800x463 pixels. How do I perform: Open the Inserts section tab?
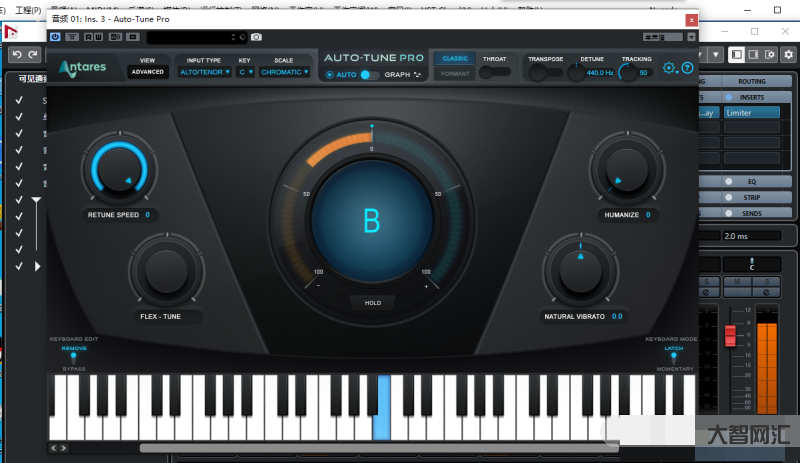point(751,97)
